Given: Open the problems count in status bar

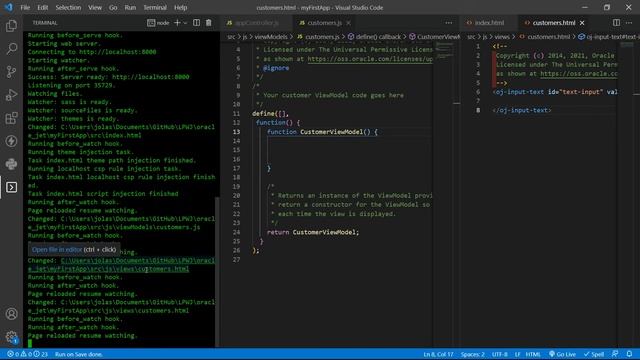Looking at the screenshot, I should tap(27, 354).
